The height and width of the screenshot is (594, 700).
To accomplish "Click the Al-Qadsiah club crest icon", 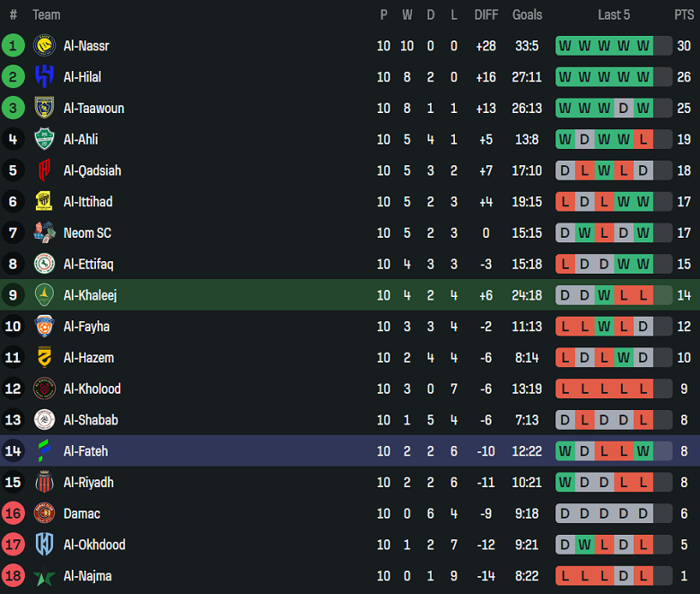I will [x=44, y=170].
